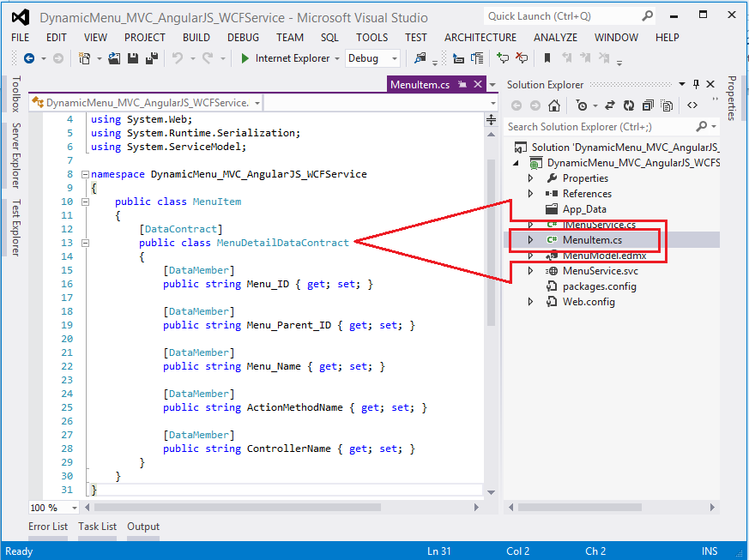Image resolution: width=749 pixels, height=560 pixels.
Task: Expand the MenuService.svc tree node
Action: 531,271
